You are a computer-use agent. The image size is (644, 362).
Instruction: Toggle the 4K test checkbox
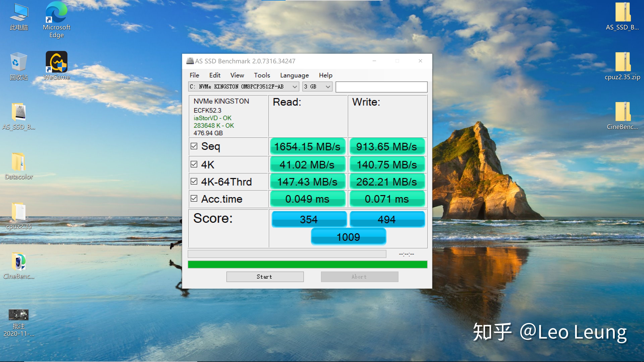[x=194, y=164]
